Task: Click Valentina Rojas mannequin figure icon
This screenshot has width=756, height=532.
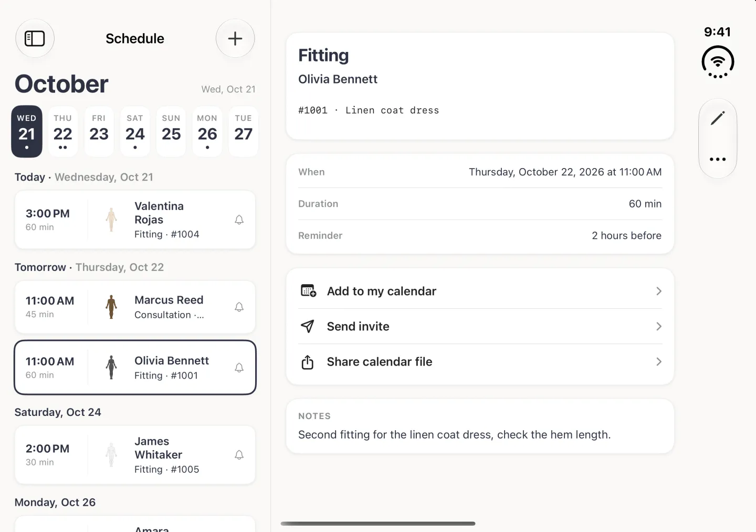Action: pyautogui.click(x=111, y=220)
